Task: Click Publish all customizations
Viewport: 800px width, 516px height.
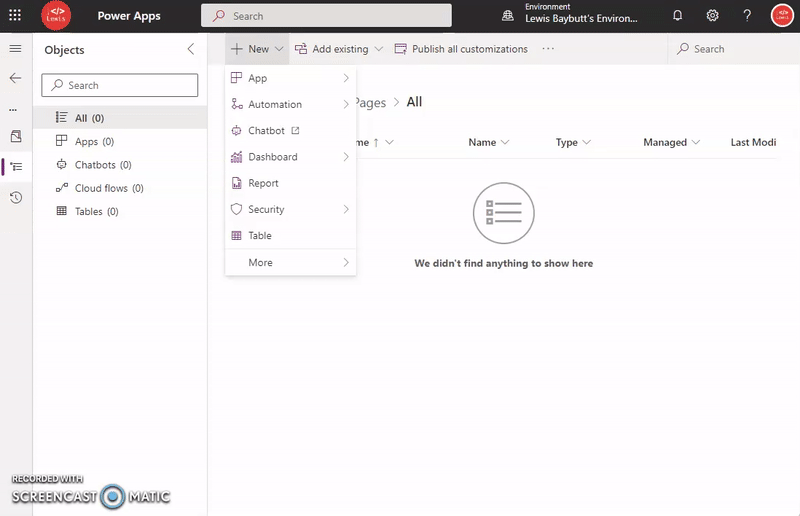Action: (x=461, y=49)
